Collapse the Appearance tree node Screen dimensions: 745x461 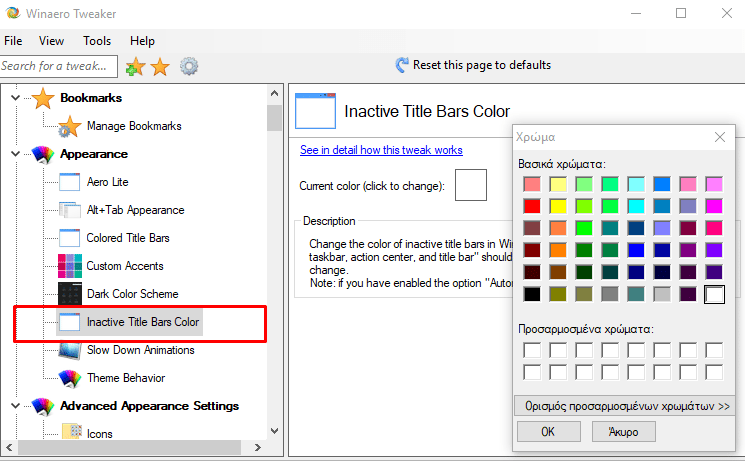click(x=15, y=154)
